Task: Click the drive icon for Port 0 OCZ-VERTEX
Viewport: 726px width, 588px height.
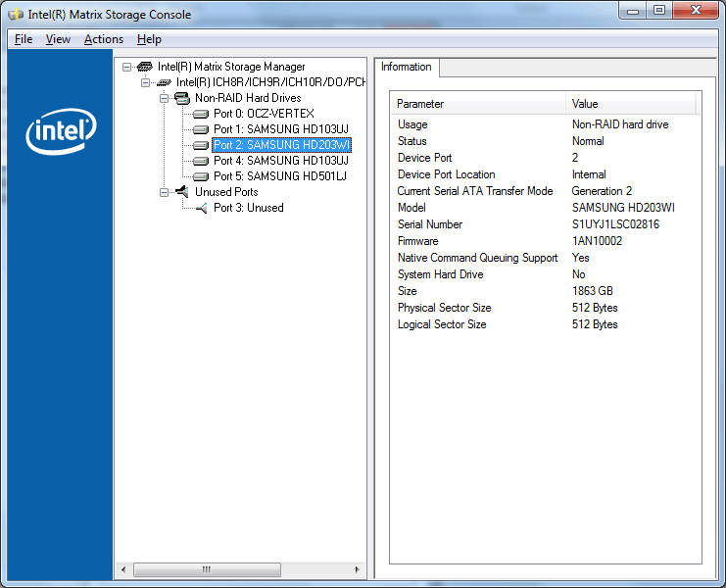Action: pyautogui.click(x=200, y=114)
